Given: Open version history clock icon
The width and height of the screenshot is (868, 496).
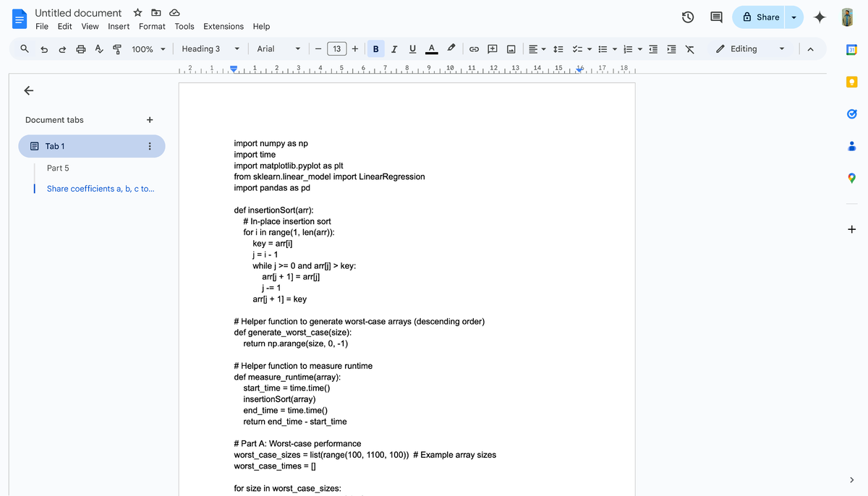Looking at the screenshot, I should [x=689, y=17].
